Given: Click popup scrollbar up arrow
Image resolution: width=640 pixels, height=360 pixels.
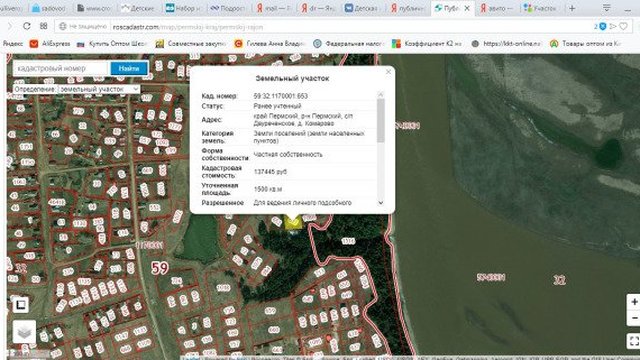Looking at the screenshot, I should point(380,95).
